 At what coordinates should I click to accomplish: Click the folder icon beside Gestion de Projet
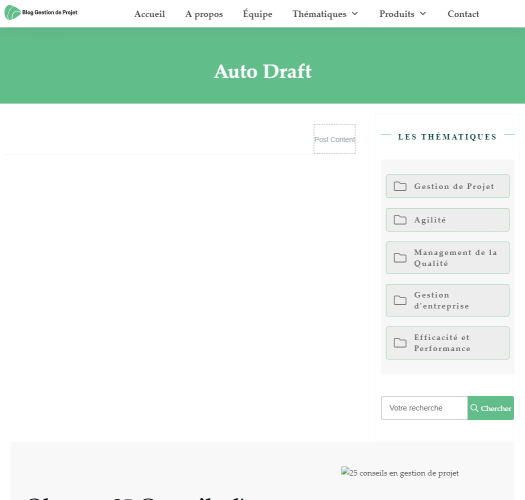pos(400,186)
